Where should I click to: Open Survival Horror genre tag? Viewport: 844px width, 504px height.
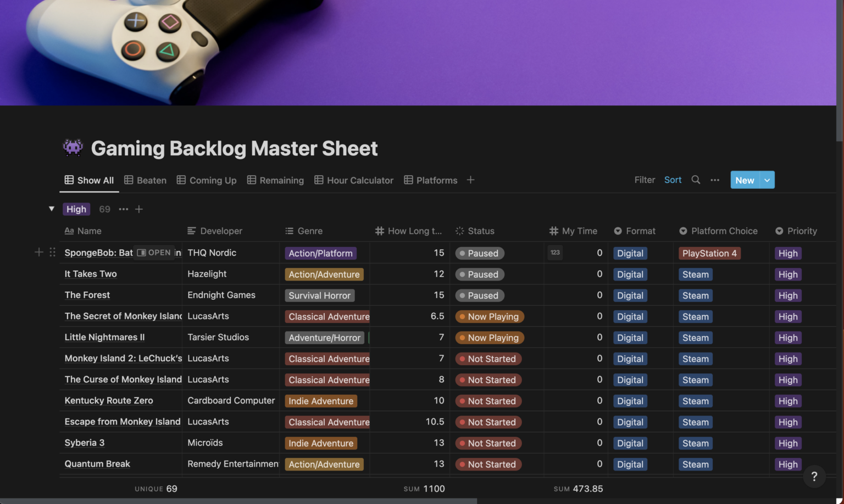tap(320, 295)
